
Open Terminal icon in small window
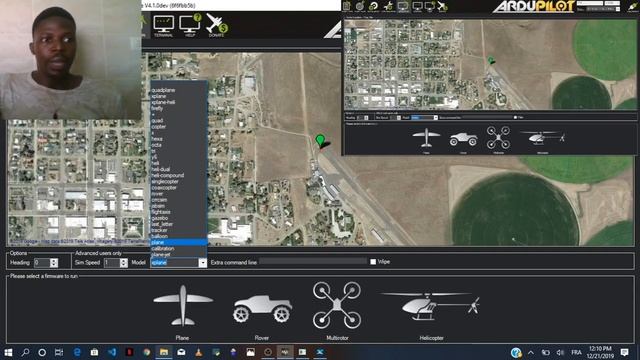point(417,6)
